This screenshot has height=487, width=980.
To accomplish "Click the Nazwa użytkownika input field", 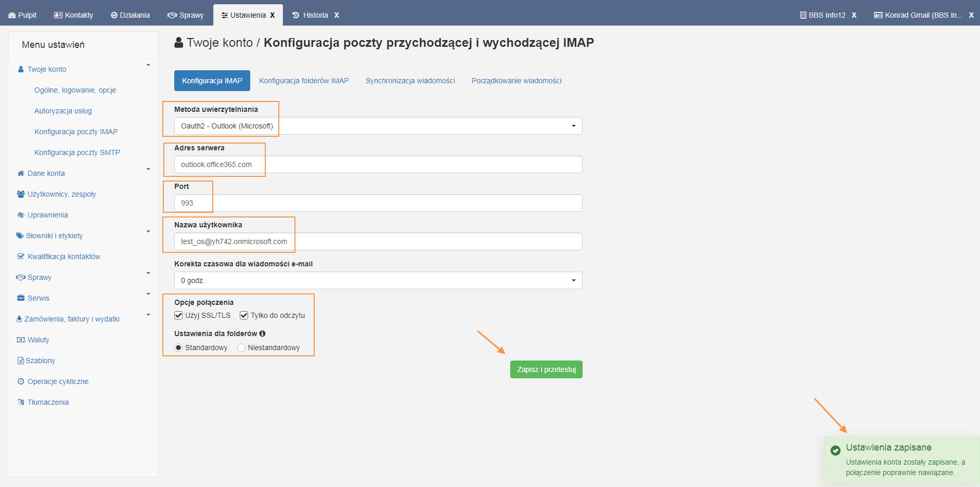I will point(378,241).
